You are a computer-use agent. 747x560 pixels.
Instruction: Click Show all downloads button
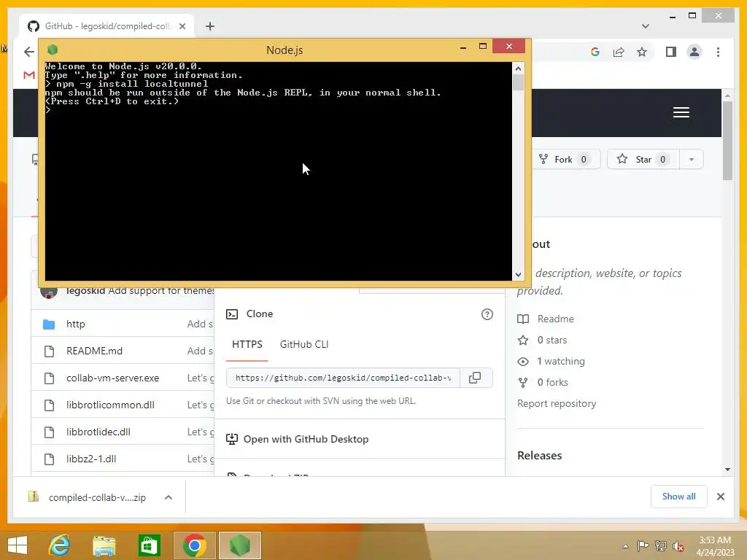[679, 497]
